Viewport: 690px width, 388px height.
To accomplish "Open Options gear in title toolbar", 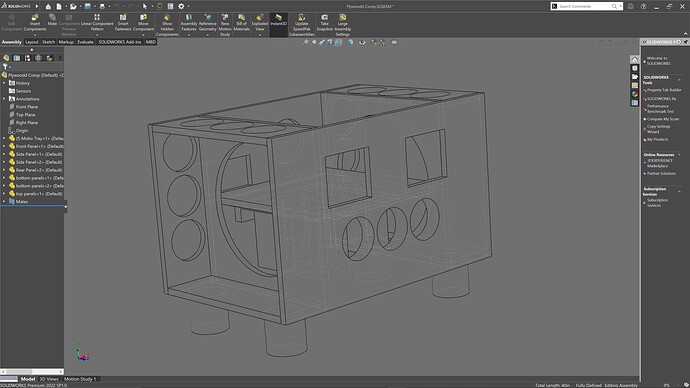I will click(x=181, y=6).
